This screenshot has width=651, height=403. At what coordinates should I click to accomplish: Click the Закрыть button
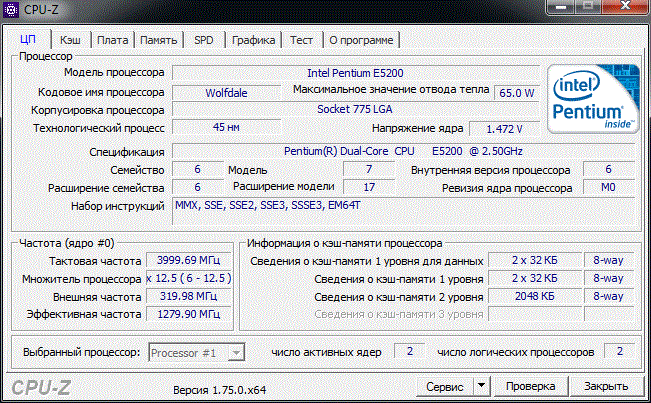coord(606,386)
